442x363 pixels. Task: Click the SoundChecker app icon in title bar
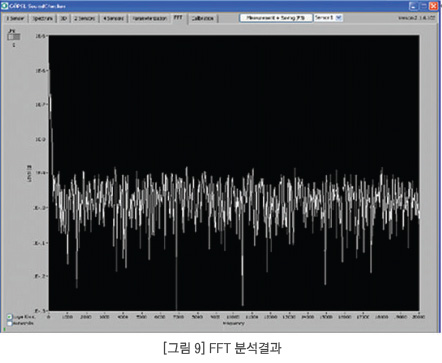[x=5, y=6]
